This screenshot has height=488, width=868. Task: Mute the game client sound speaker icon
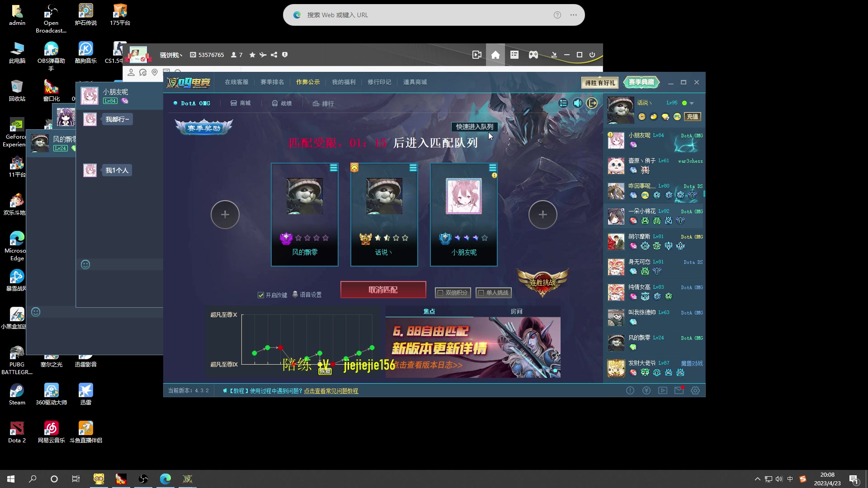click(577, 103)
